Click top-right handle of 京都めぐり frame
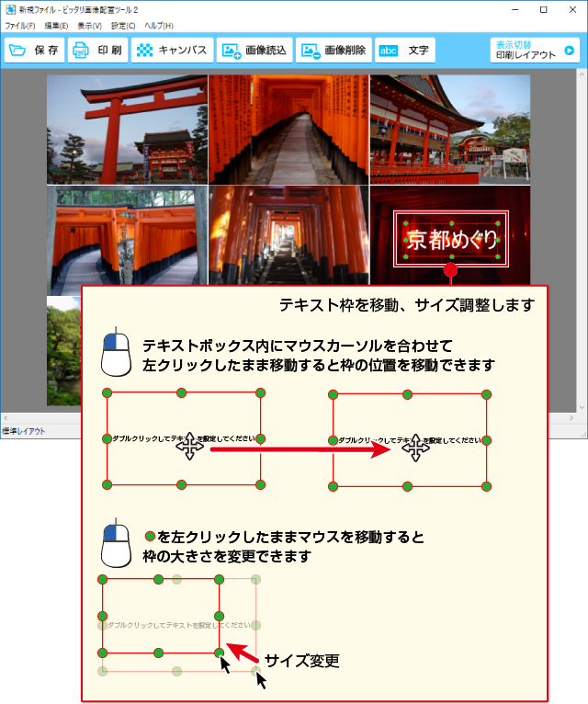This screenshot has height=704, width=588. [498, 223]
